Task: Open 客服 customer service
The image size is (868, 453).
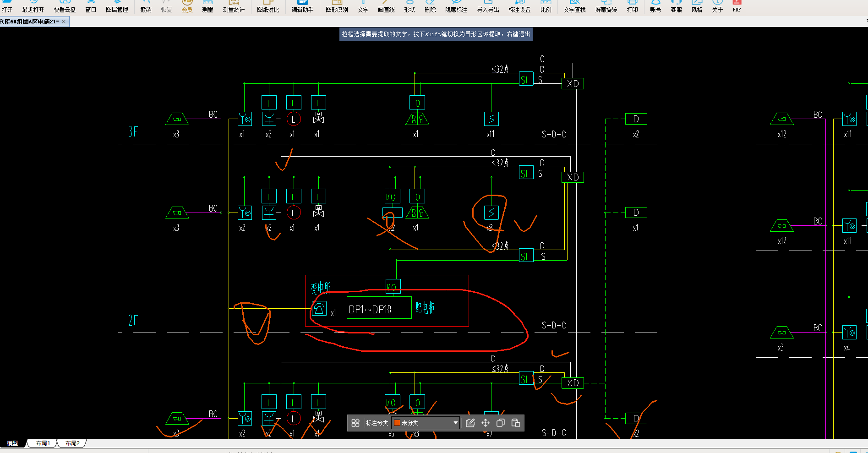Action: coord(676,6)
